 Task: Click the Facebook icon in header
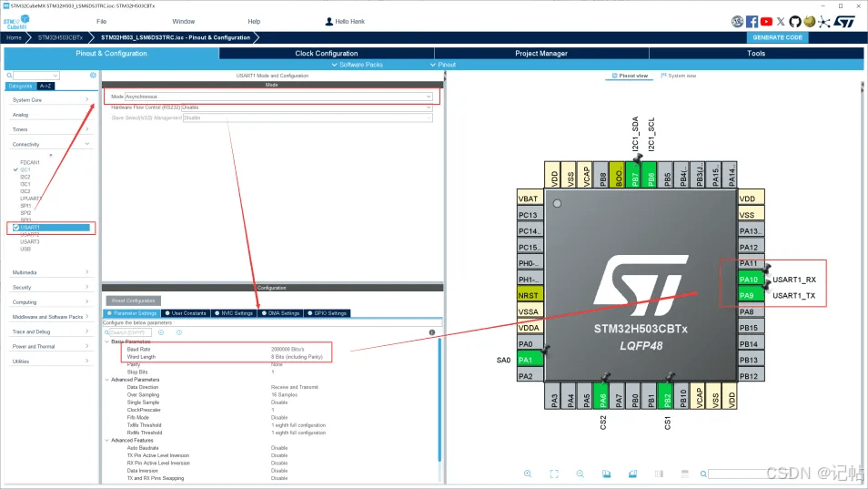coord(752,21)
